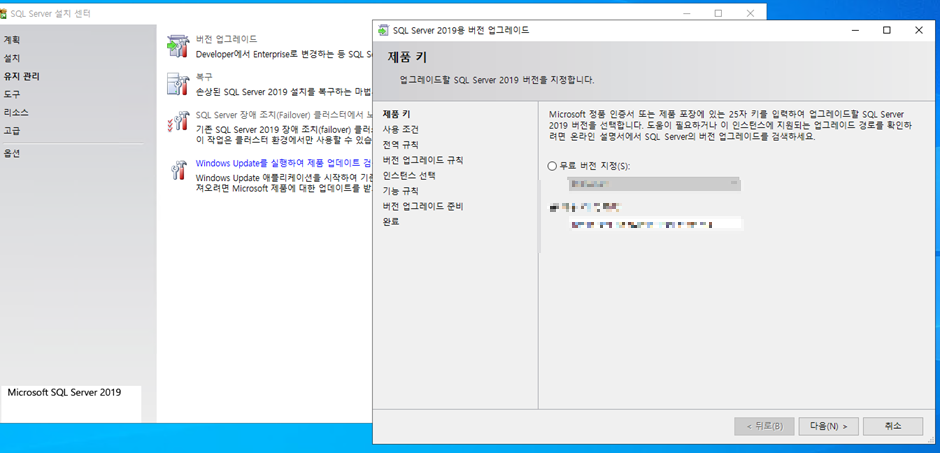The width and height of the screenshot is (940, 453).
Task: Close the SQL Server 2019용 버전 업그레이드 dialog
Action: (919, 30)
